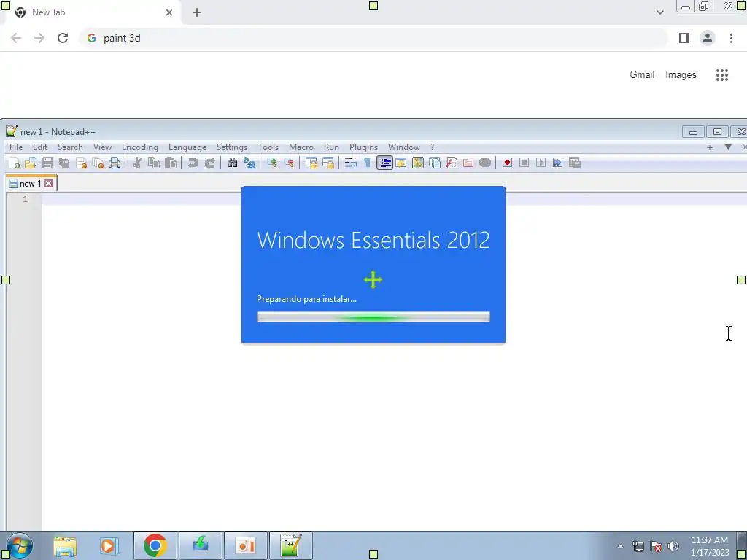Open the Edit menu
Viewport: 747px width, 560px height.
tap(40, 147)
